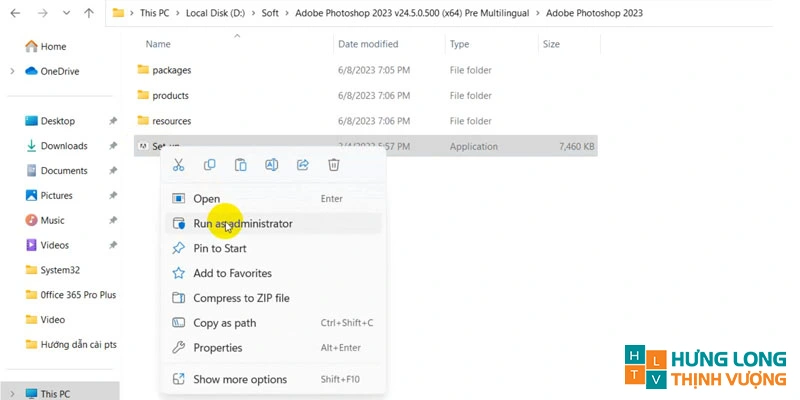
Task: Click the Delete trash icon in context menu
Action: pos(334,165)
